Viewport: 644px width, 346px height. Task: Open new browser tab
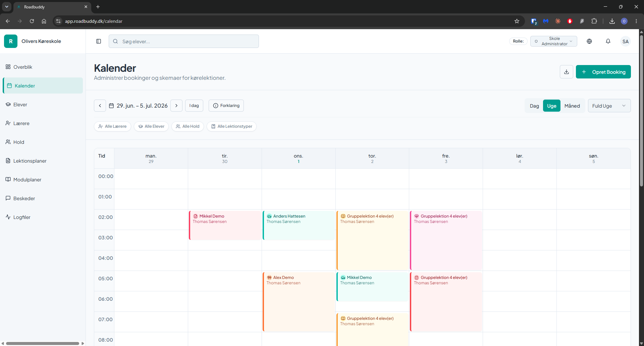98,7
